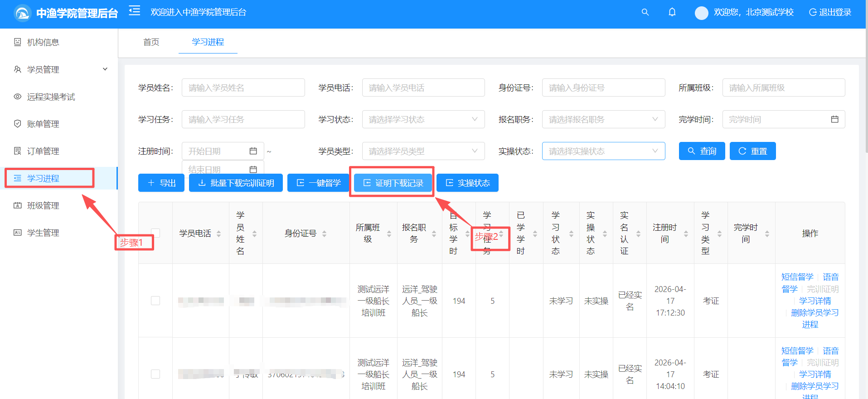Tick the select-all checkbox in the table header

click(x=155, y=233)
